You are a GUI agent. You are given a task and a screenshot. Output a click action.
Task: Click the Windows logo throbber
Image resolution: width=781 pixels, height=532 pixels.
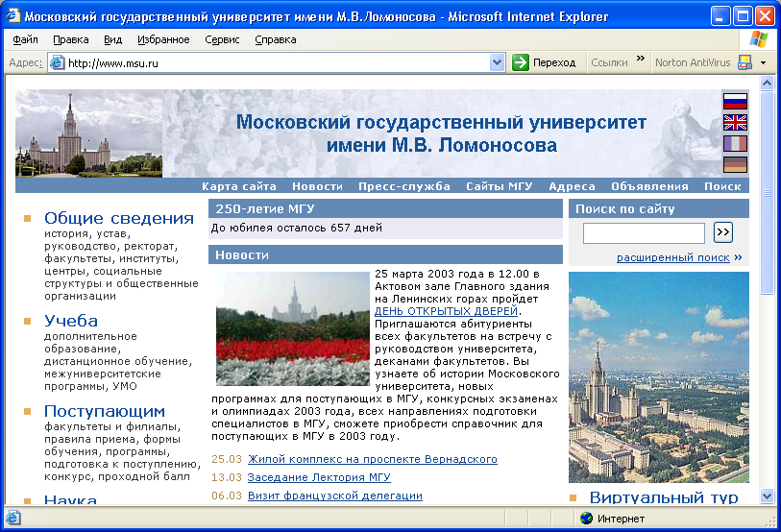(x=758, y=38)
